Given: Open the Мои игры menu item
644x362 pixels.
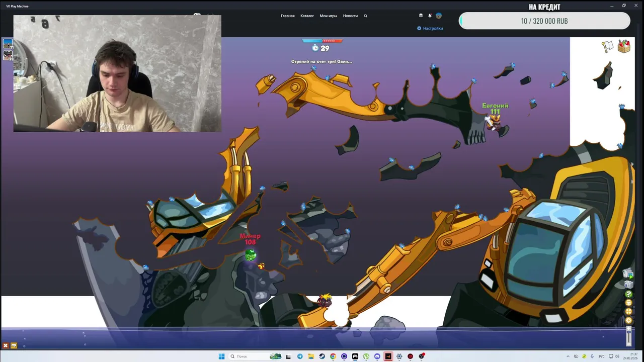Looking at the screenshot, I should 329,16.
